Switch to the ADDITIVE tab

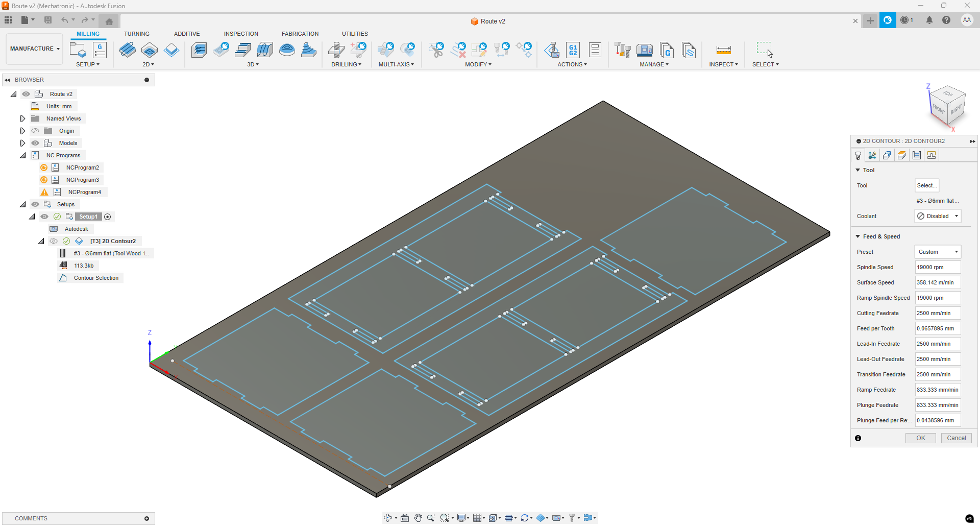187,34
